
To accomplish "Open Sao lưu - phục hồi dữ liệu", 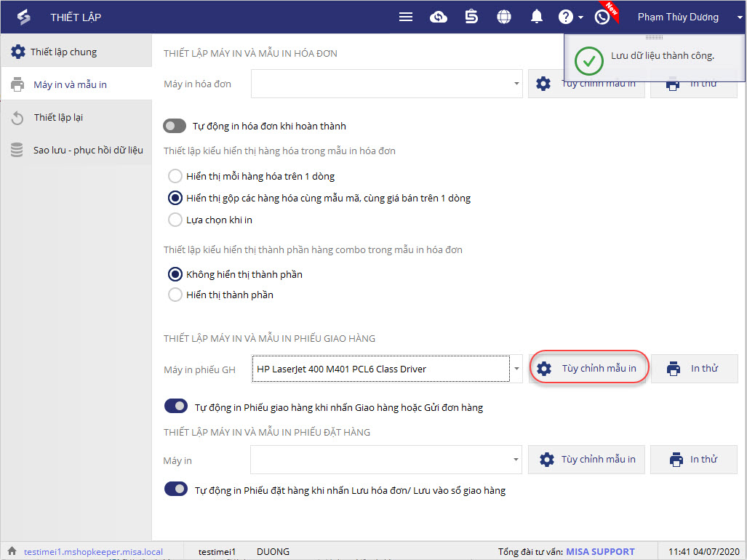I will tap(76, 150).
